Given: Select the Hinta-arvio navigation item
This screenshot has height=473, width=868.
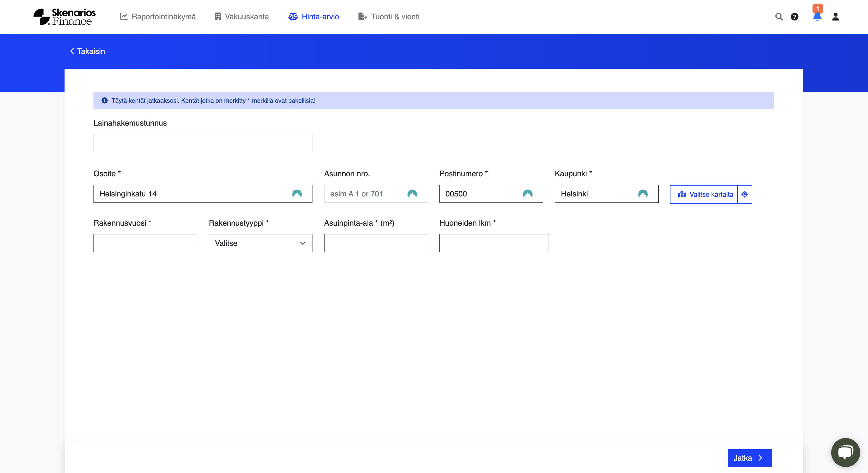Looking at the screenshot, I should pos(314,17).
